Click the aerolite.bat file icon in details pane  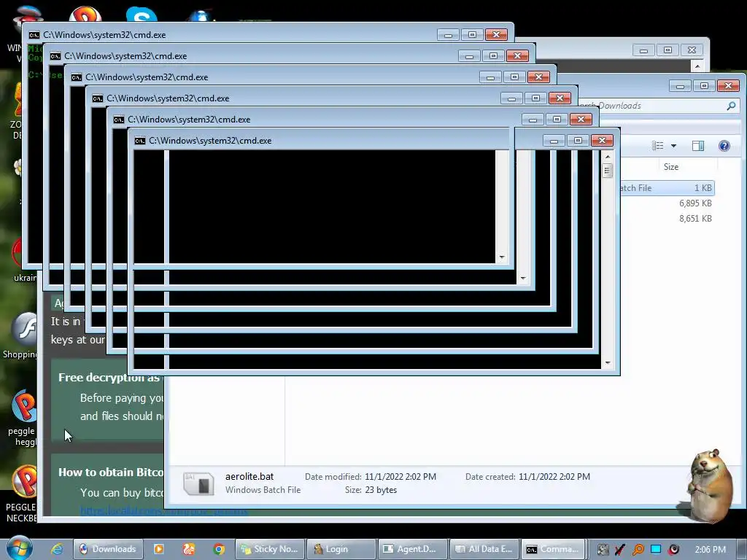pos(198,483)
